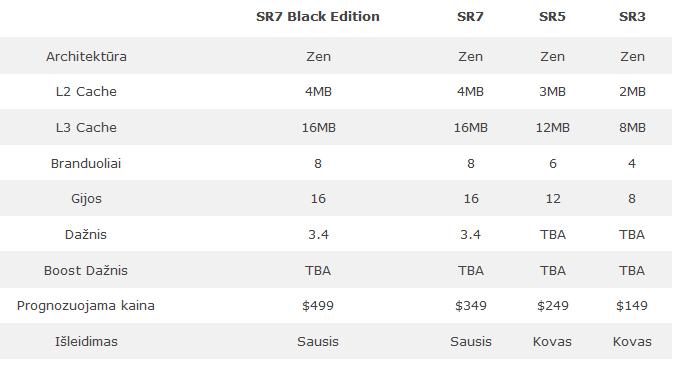Select the $149 price for SR3
This screenshot has width=682, height=372.
632,306
